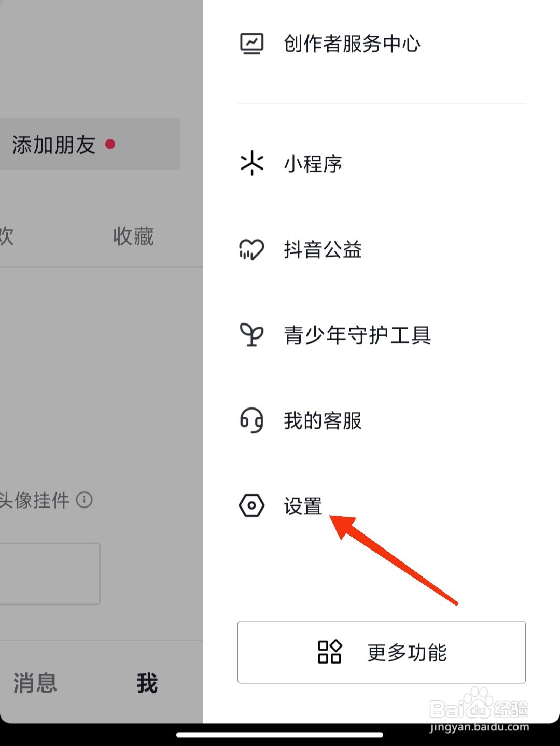
Task: Tap the 添加朋友 button
Action: pyautogui.click(x=89, y=144)
